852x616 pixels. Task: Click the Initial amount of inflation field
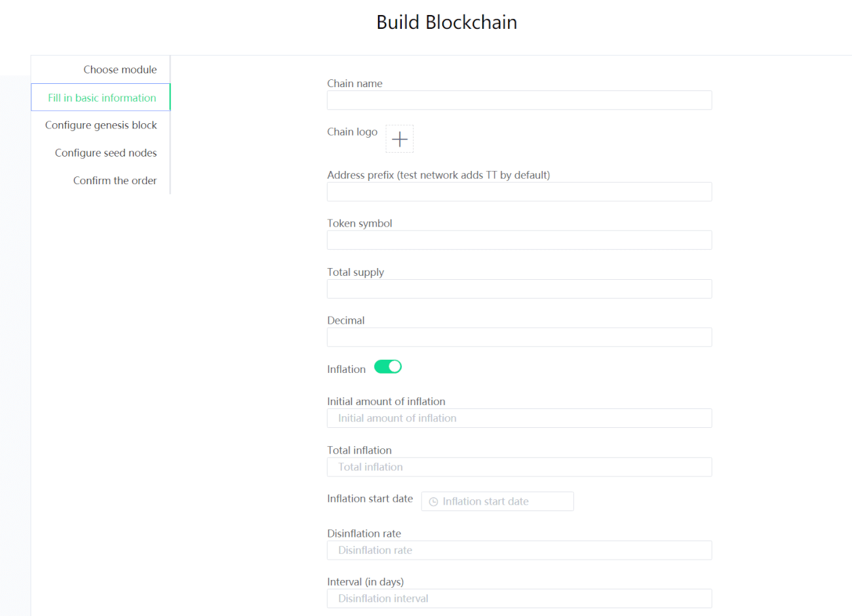(519, 418)
